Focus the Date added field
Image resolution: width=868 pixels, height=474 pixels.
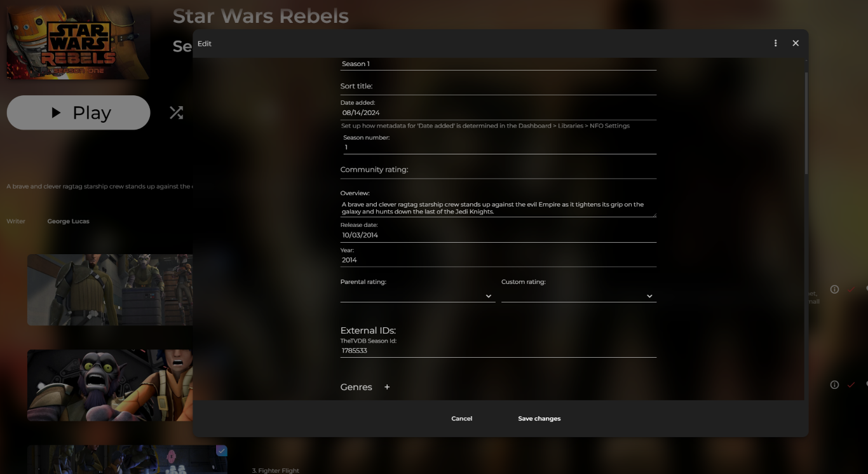pos(498,113)
